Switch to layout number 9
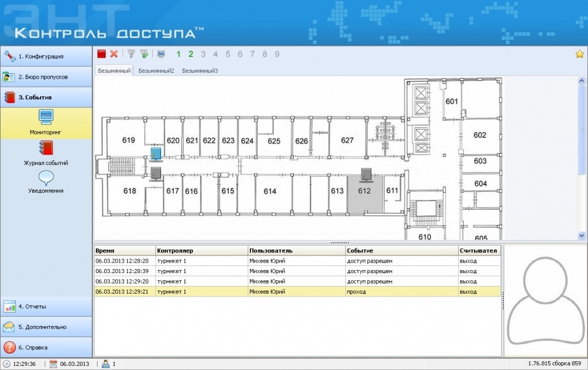The width and height of the screenshot is (588, 370). point(277,54)
